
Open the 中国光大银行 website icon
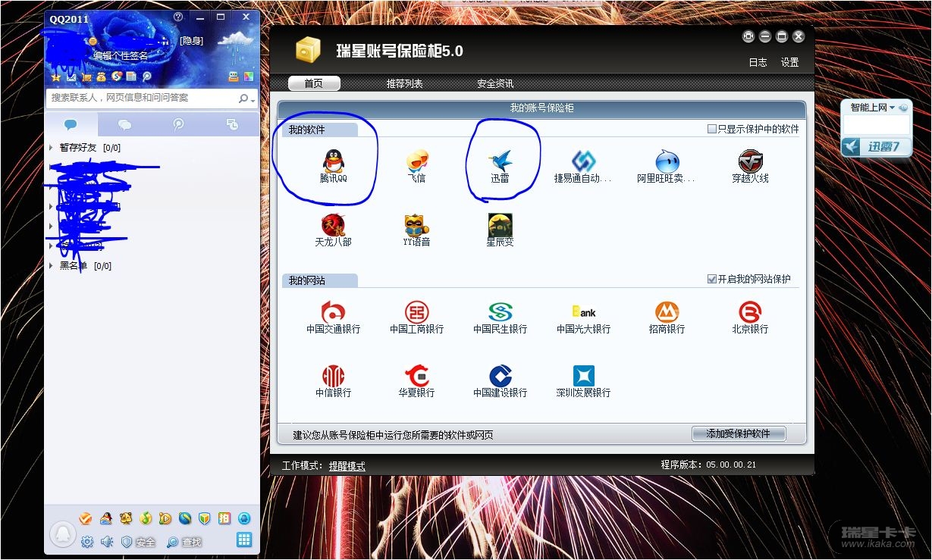[x=583, y=318]
